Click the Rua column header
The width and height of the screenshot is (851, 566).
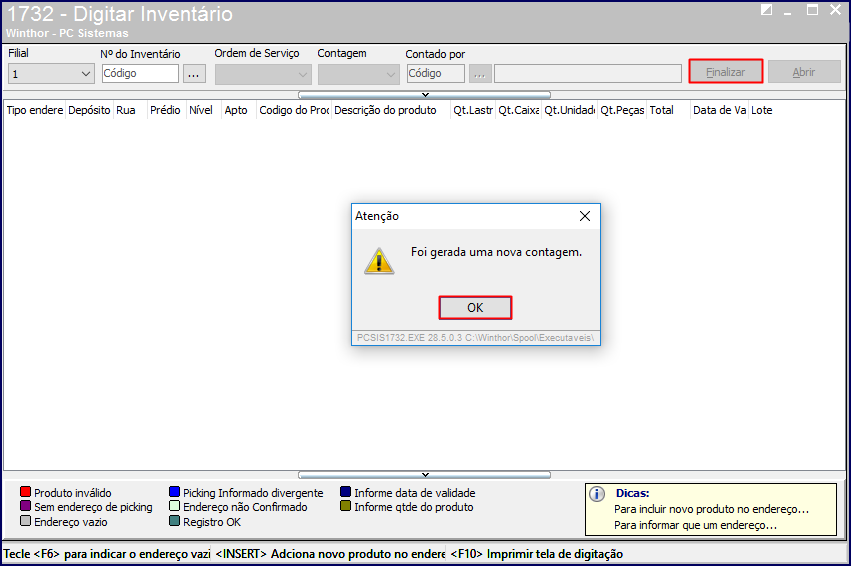tap(130, 110)
